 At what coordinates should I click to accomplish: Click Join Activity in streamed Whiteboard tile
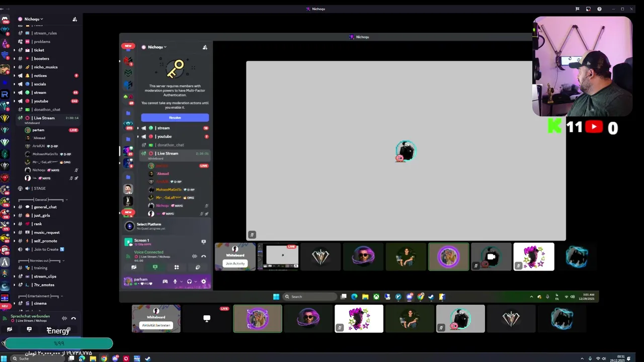(x=235, y=263)
